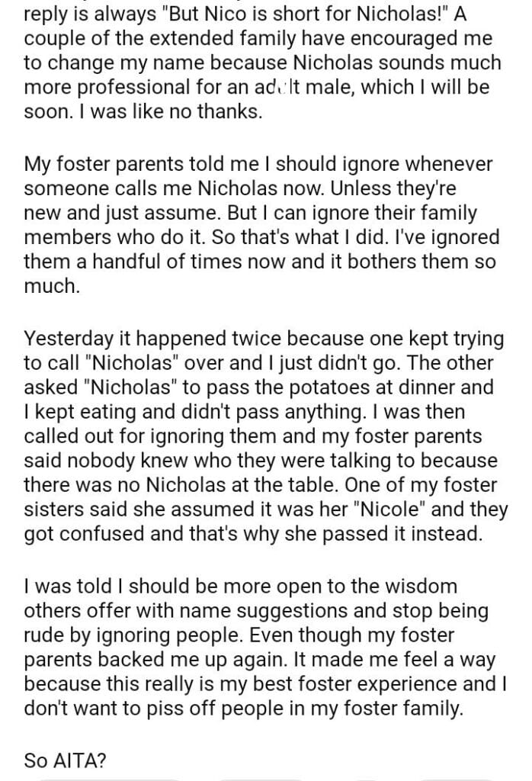
Task: Click the word "sisters" in the third paragraph
Action: 55,511
